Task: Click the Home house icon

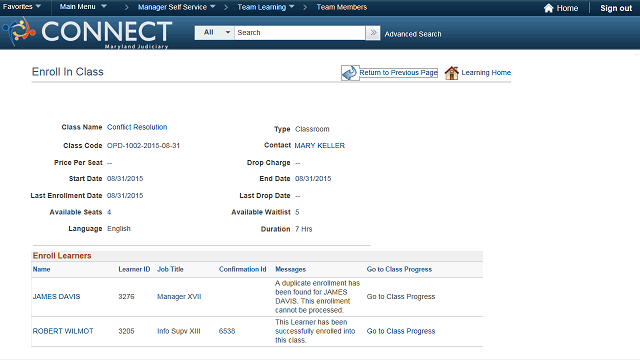Action: 548,8
